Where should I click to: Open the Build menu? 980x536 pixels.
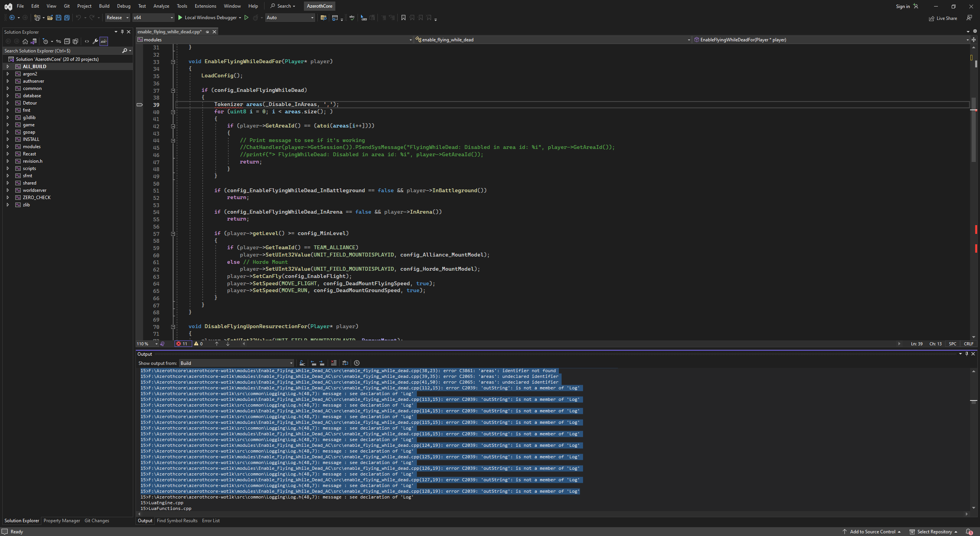[104, 6]
